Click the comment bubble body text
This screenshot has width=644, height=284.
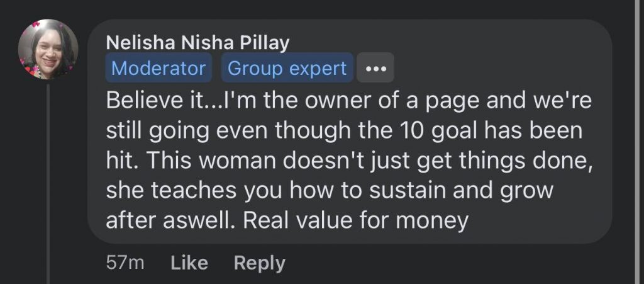coord(349,161)
